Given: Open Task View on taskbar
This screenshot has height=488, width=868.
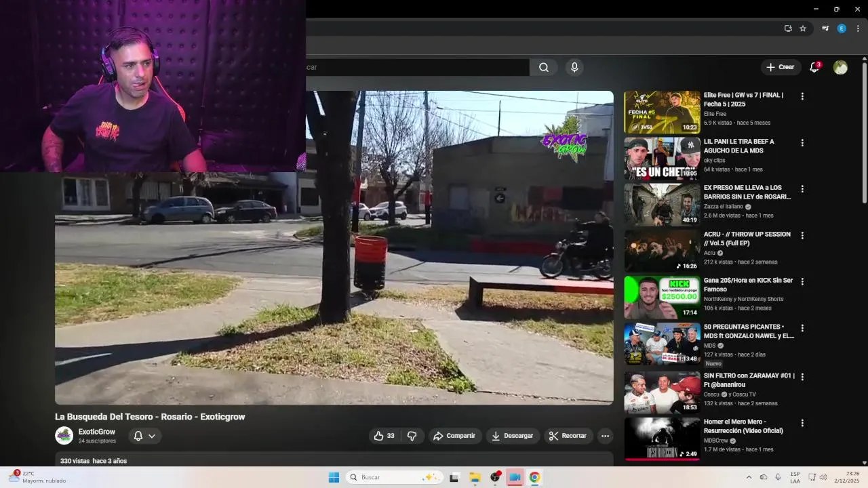Looking at the screenshot, I should click(x=454, y=477).
